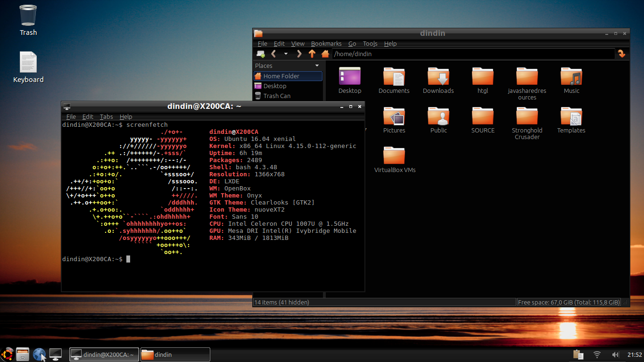Open the Documents folder

pyautogui.click(x=394, y=81)
